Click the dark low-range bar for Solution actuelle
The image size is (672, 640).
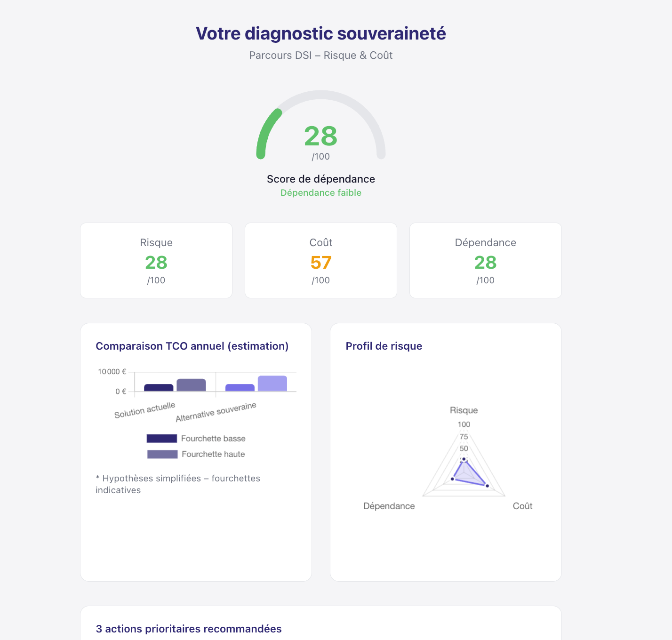pos(159,388)
